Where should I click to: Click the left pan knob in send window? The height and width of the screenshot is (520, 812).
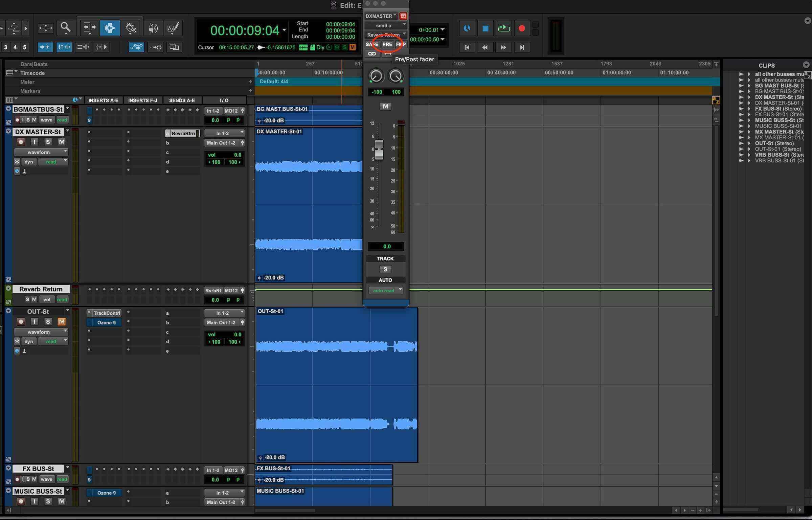[376, 76]
